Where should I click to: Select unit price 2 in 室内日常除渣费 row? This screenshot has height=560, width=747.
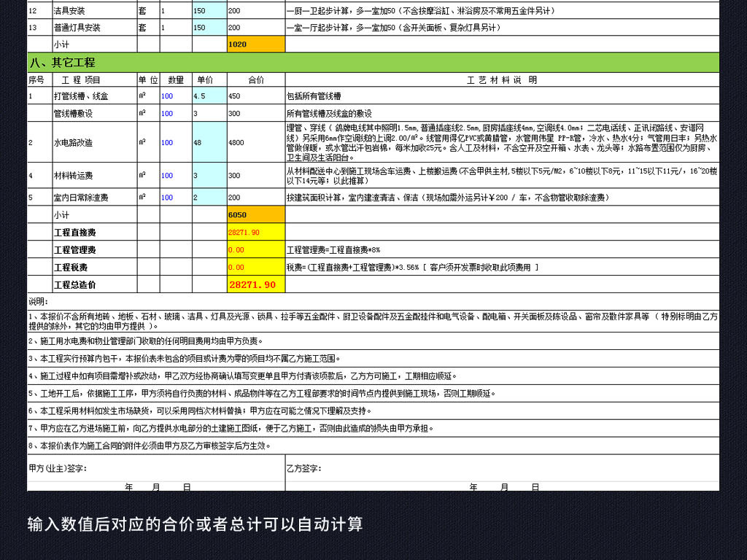pos(209,197)
